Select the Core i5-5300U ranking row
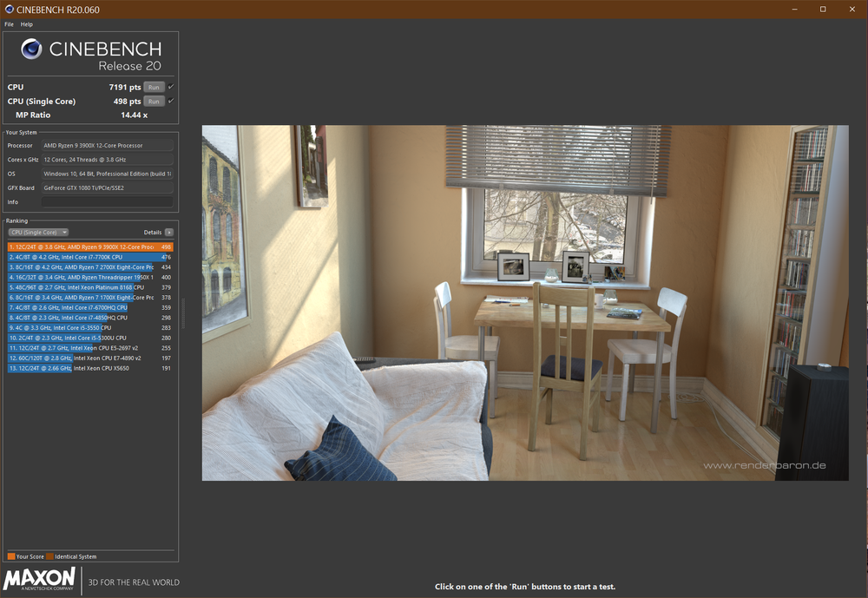This screenshot has height=598, width=868. coord(90,338)
